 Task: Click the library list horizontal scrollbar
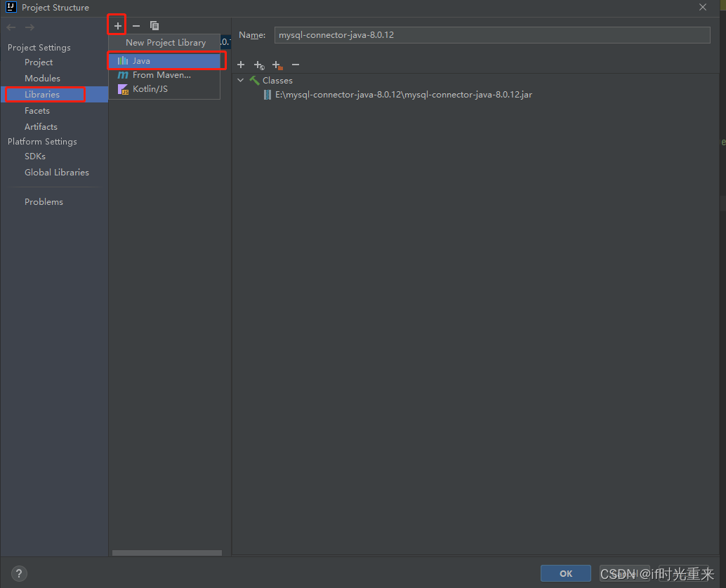click(166, 553)
